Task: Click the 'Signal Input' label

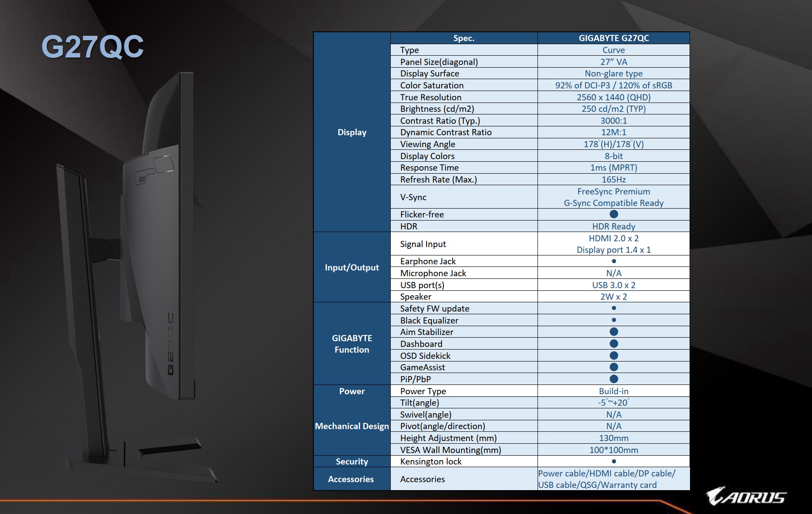Action: pyautogui.click(x=423, y=244)
